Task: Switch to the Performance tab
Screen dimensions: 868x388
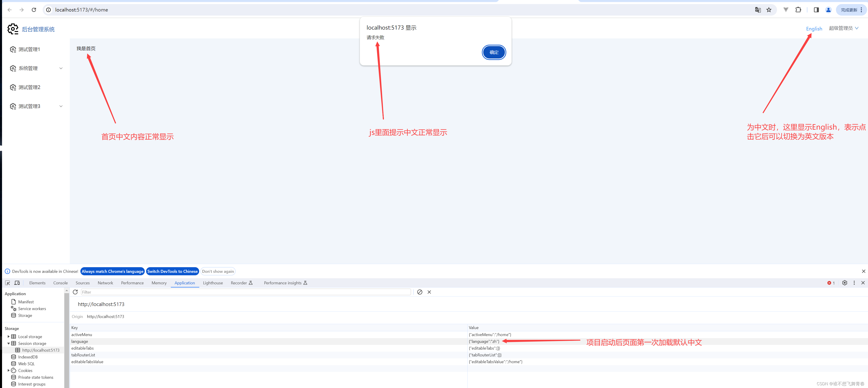Action: (132, 283)
